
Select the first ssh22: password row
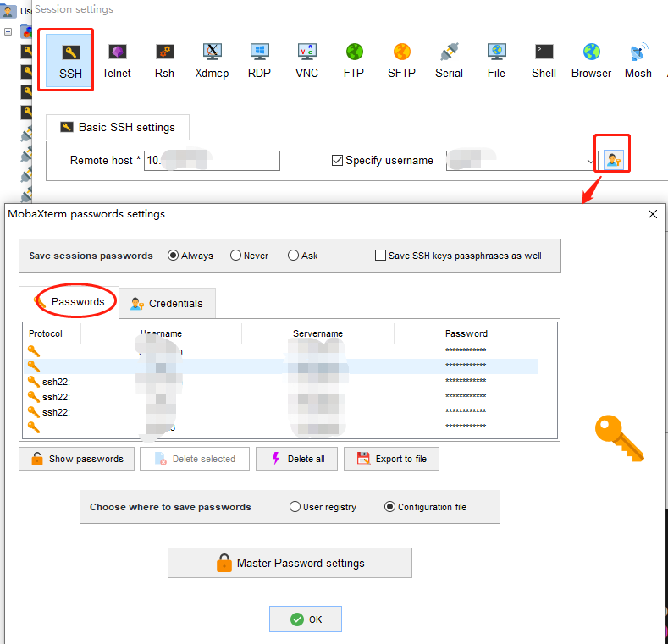click(x=280, y=382)
